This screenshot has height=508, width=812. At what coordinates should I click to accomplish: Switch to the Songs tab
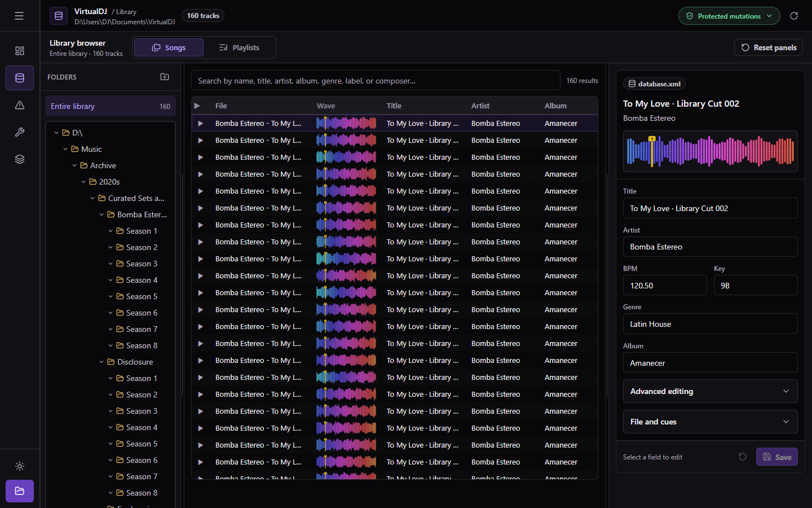point(169,47)
